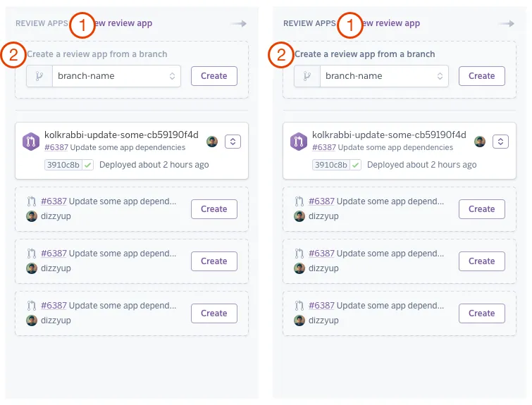The image size is (532, 405).
Task: Click the REVIEW APPS heading in left panel
Action: point(42,23)
